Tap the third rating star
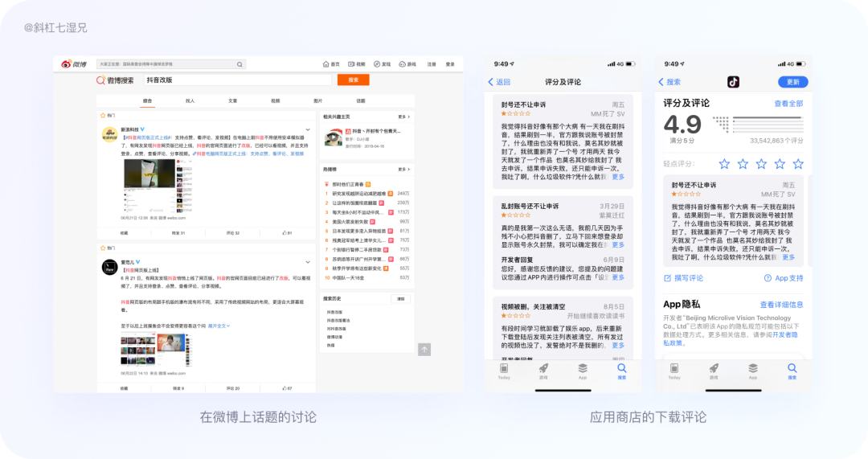Image resolution: width=868 pixels, height=459 pixels. point(761,164)
